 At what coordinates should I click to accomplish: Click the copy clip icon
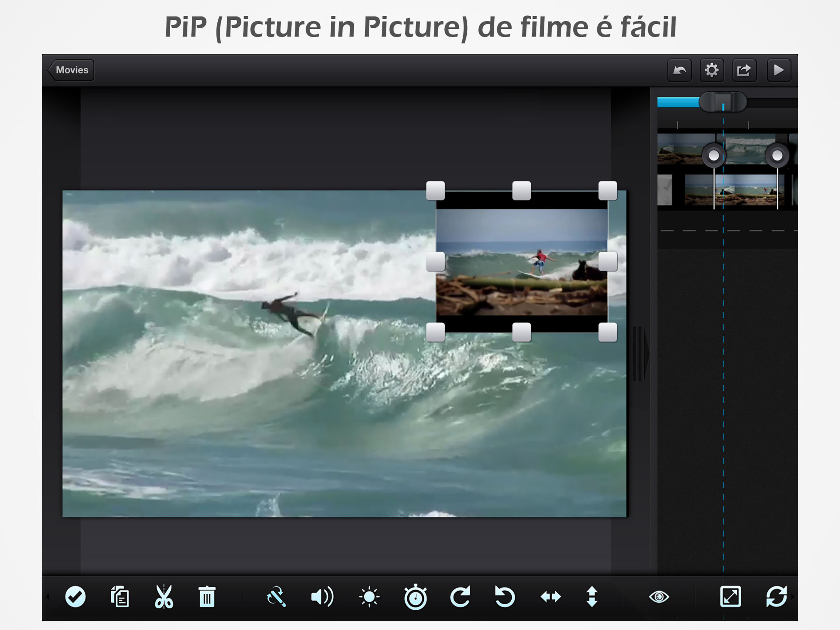tap(120, 597)
